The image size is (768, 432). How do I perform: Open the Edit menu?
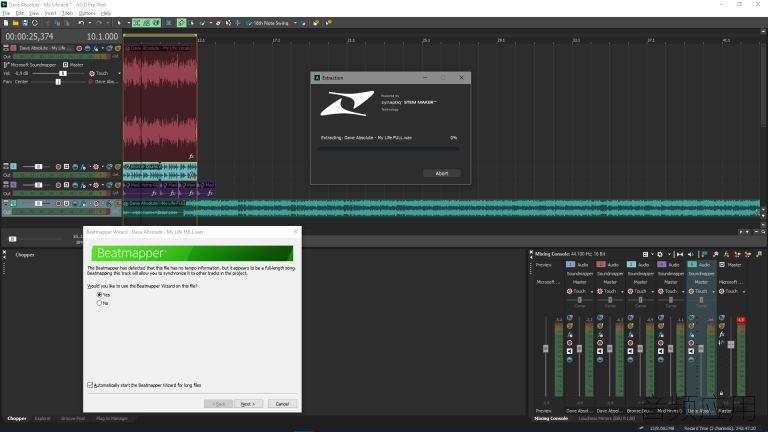20,13
